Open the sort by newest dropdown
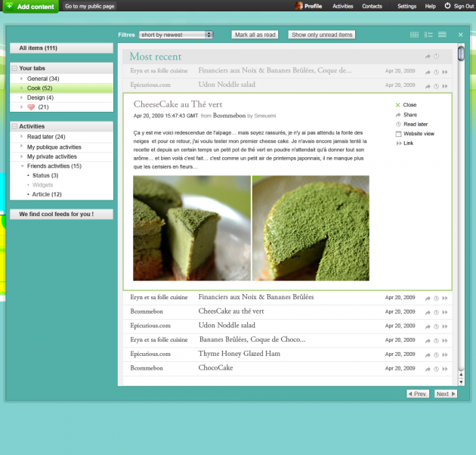476x455 pixels. coord(177,35)
